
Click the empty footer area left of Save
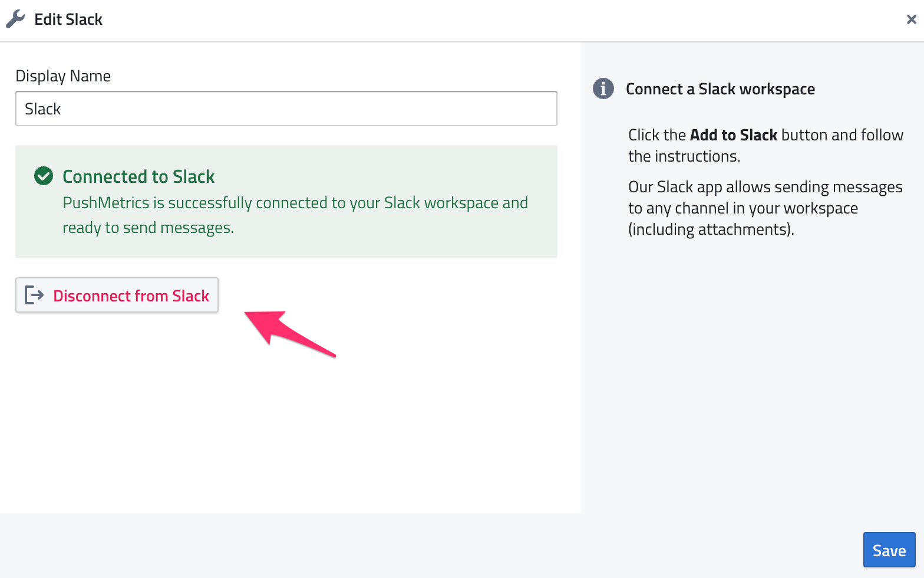point(412,546)
